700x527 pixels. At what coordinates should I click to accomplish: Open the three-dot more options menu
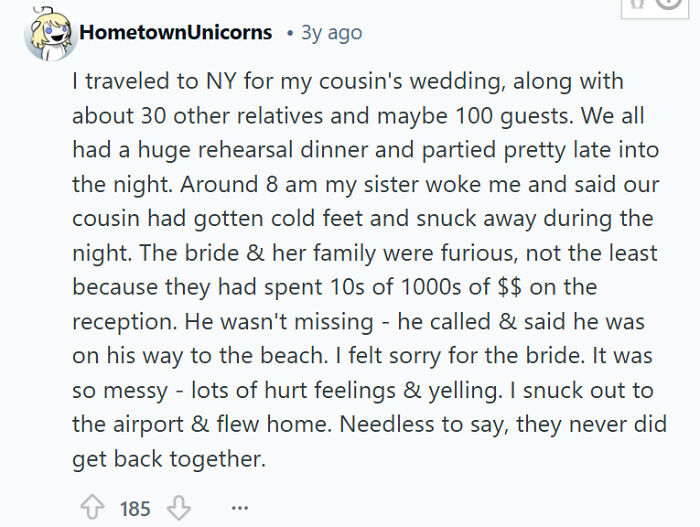click(x=239, y=508)
